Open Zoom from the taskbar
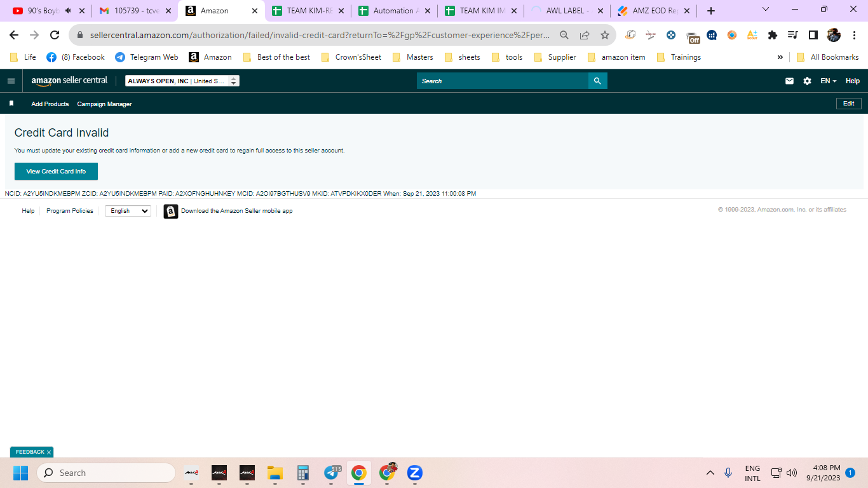This screenshot has width=868, height=488. pyautogui.click(x=415, y=473)
